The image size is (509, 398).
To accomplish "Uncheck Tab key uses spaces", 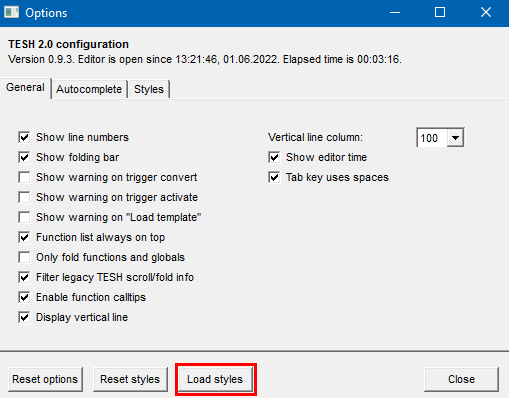I will tap(274, 177).
